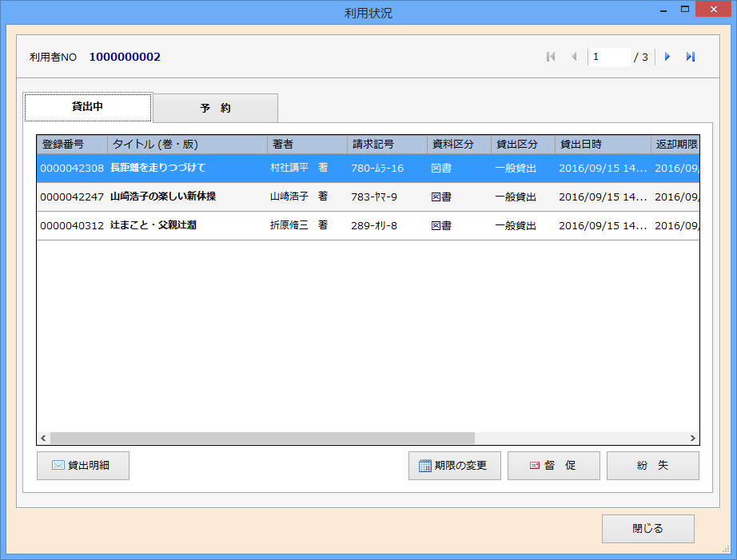Sort by 請求記号 column header
Screen dimensions: 737x560
point(388,145)
